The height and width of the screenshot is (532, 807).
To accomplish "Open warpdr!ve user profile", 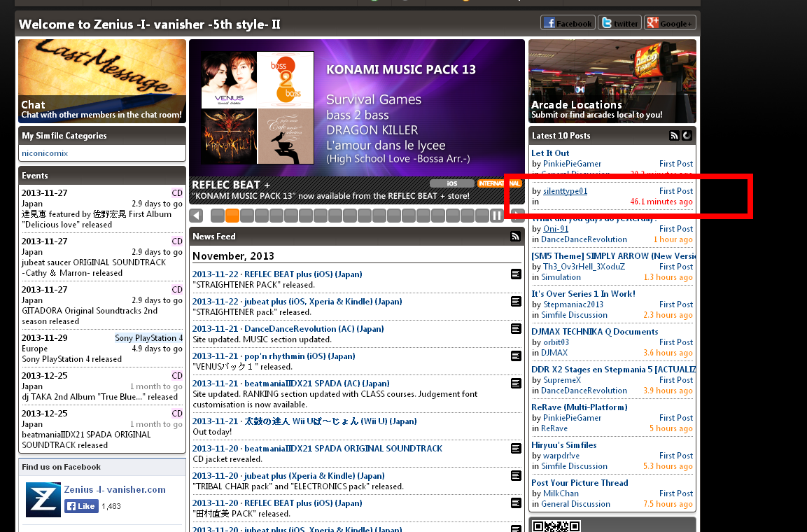I will (x=561, y=456).
